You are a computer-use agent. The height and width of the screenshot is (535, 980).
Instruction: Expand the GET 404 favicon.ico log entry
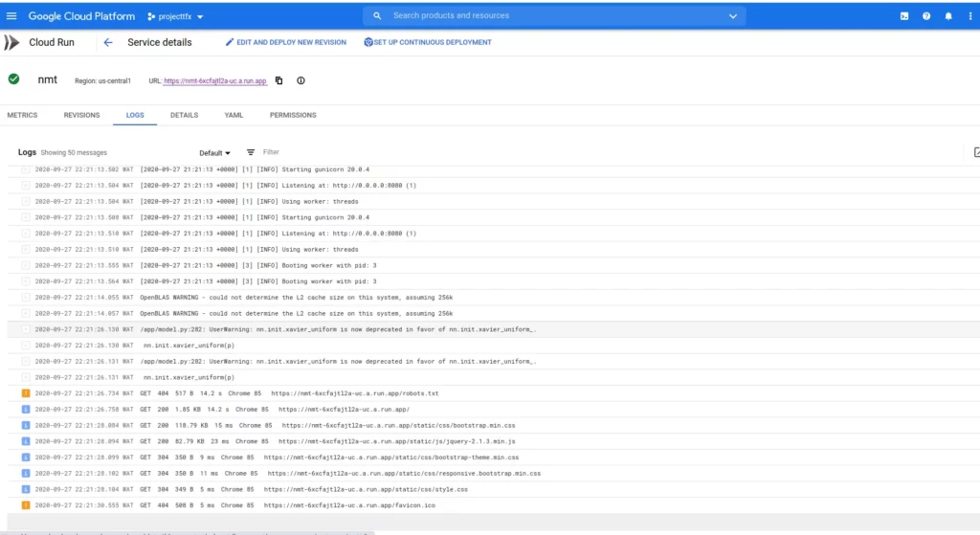[x=494, y=505]
